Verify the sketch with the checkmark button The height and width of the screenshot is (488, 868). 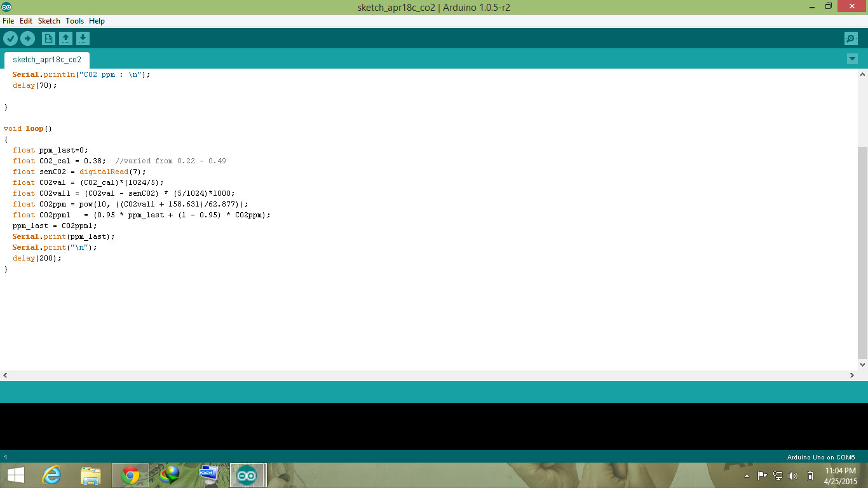tap(10, 39)
